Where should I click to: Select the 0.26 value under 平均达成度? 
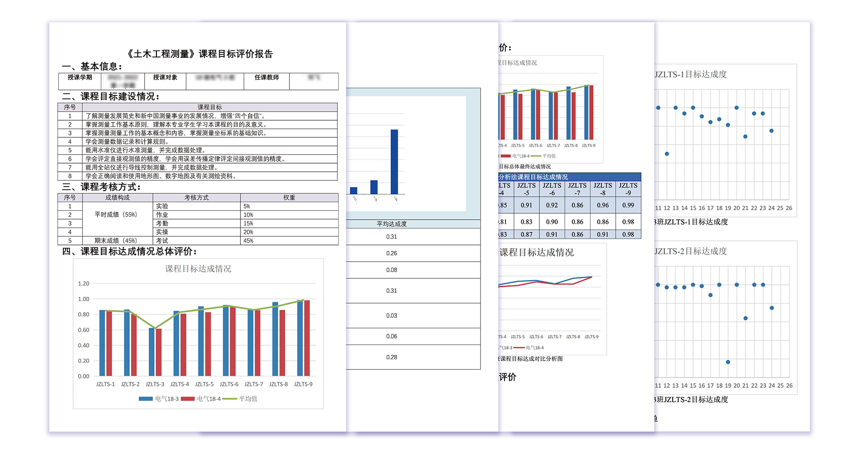tap(392, 254)
